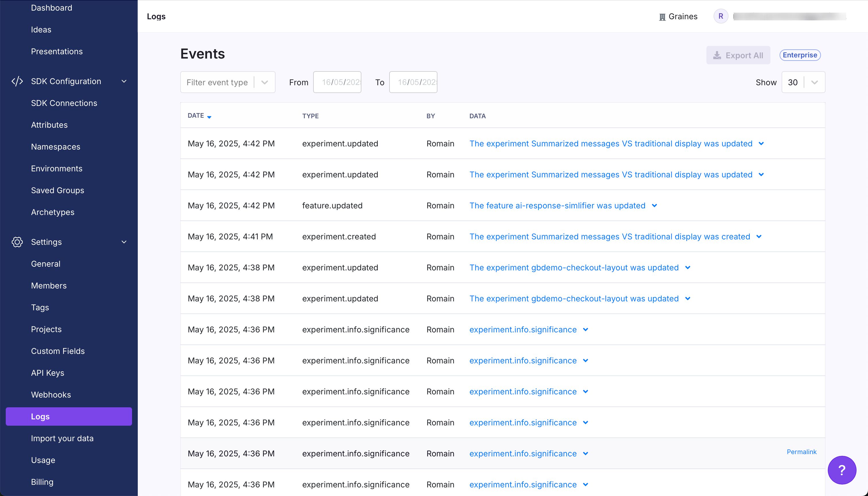Open the Summarized messages was created link
868x496 pixels.
click(610, 237)
